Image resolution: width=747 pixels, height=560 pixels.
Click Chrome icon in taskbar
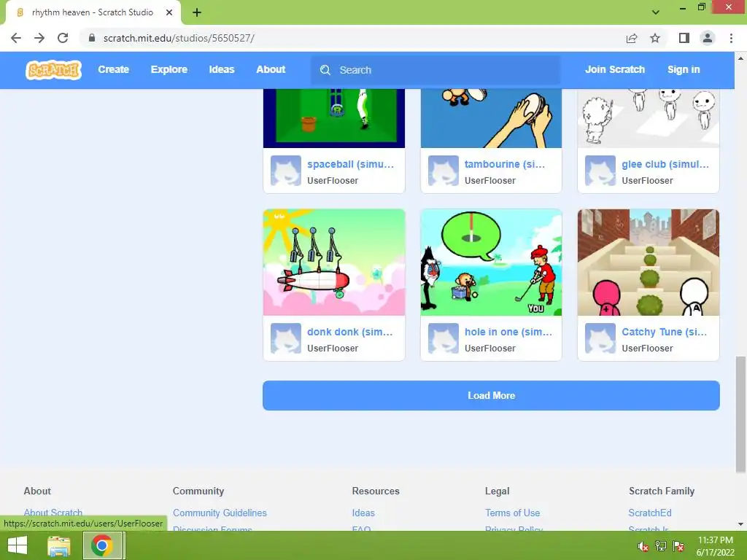click(102, 545)
